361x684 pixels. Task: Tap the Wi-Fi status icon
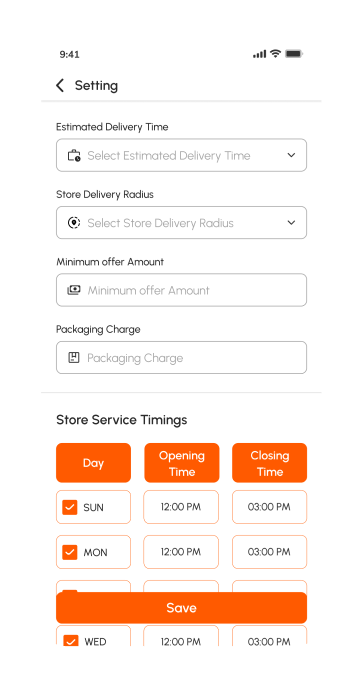click(275, 54)
